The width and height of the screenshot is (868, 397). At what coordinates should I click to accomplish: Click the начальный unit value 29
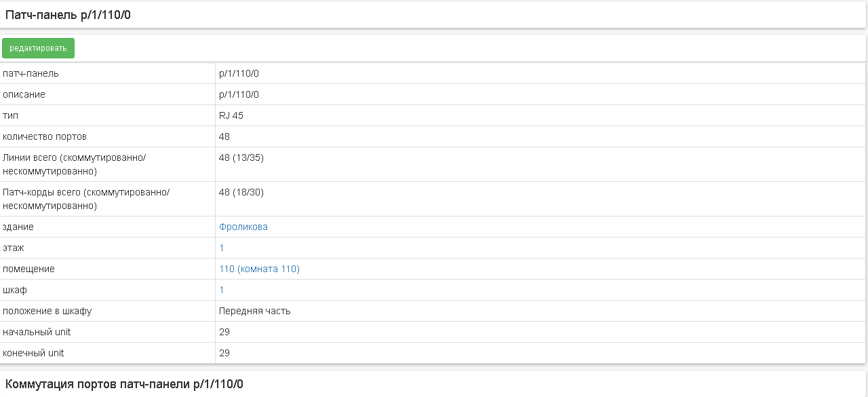224,332
